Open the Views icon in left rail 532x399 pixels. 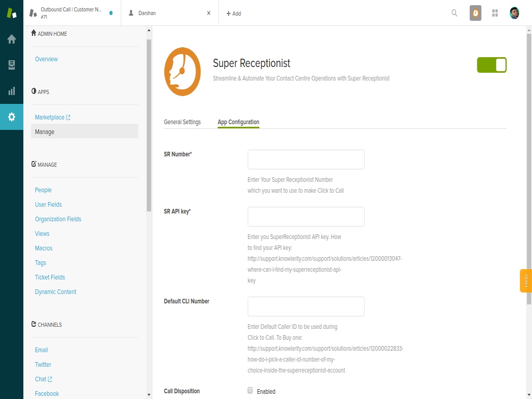pyautogui.click(x=11, y=65)
